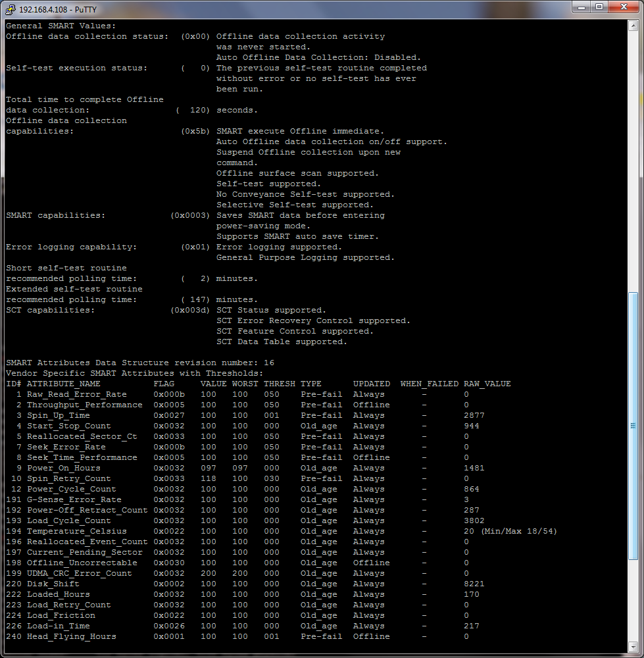This screenshot has width=644, height=658.
Task: Click the 'Error logging capability:' label
Action: (71, 247)
